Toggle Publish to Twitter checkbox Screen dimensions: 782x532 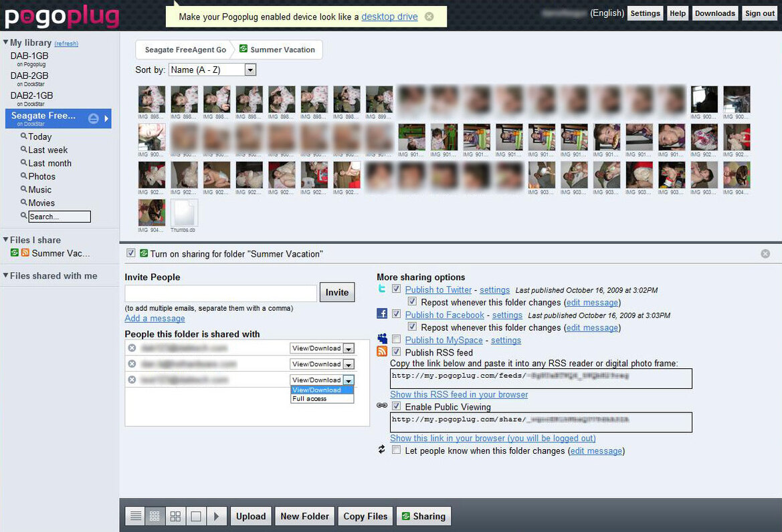point(397,289)
